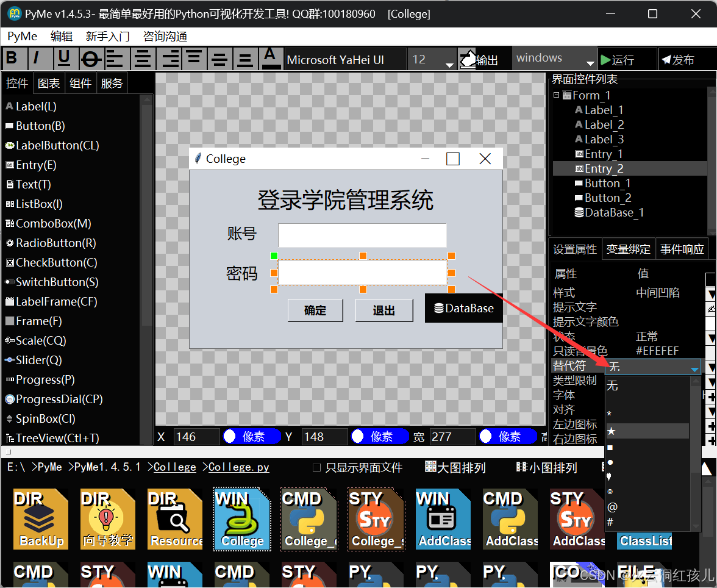Switch to the 图表 tab

point(49,84)
